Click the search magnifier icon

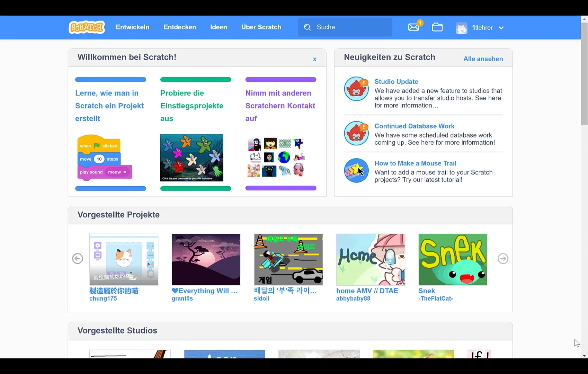coord(307,27)
